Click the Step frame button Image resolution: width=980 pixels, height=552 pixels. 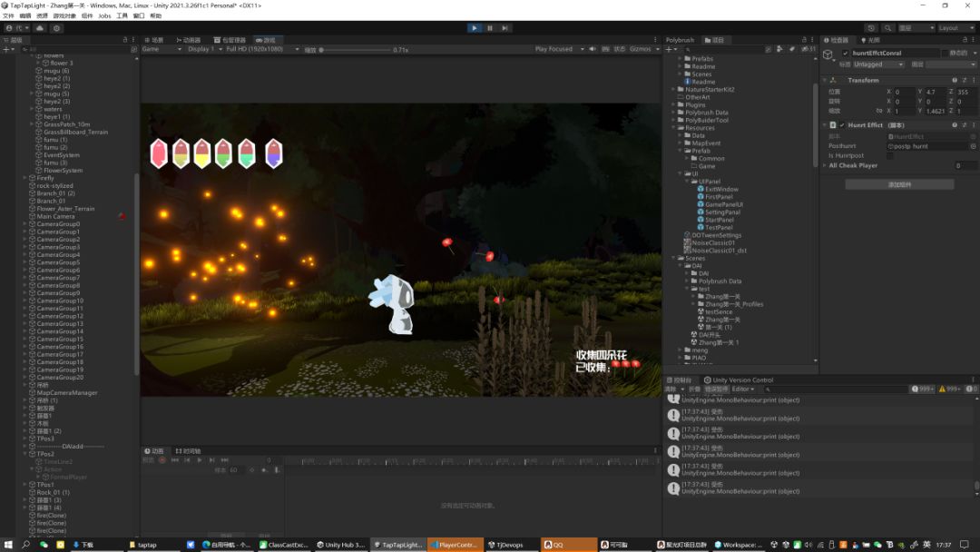pyautogui.click(x=505, y=28)
